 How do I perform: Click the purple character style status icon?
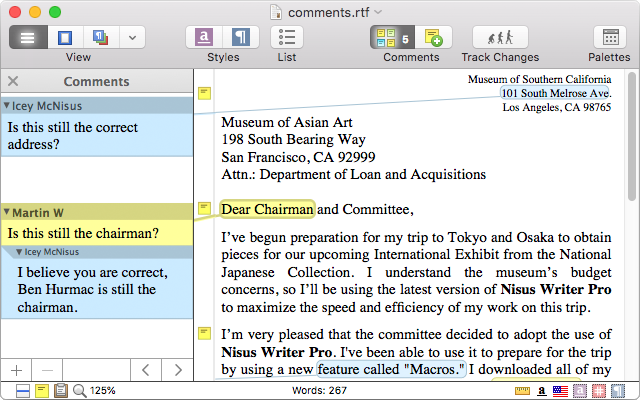580,391
